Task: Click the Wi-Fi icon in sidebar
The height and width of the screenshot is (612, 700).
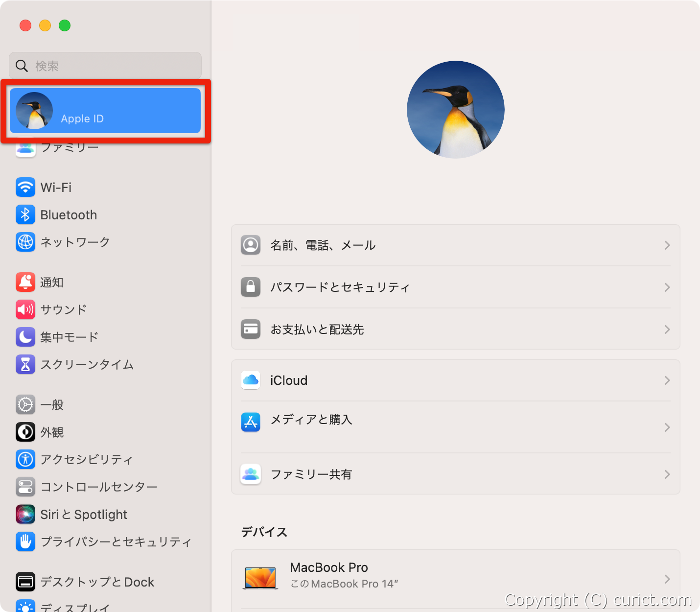Action: tap(25, 187)
